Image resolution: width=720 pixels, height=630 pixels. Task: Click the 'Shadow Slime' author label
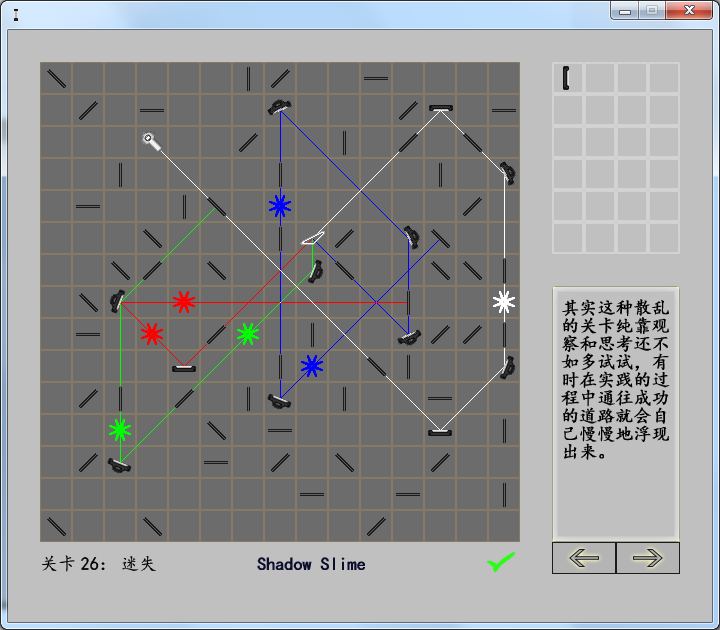tap(311, 564)
